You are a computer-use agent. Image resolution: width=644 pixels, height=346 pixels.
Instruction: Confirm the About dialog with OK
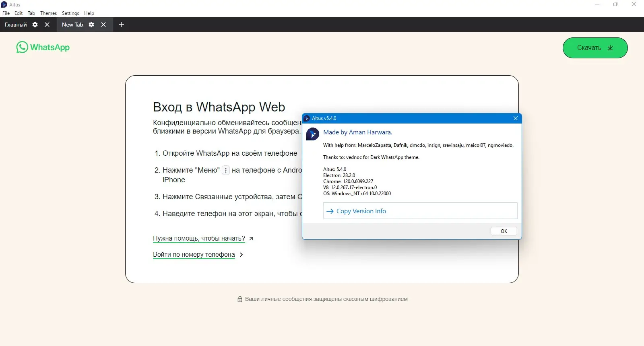pyautogui.click(x=504, y=231)
